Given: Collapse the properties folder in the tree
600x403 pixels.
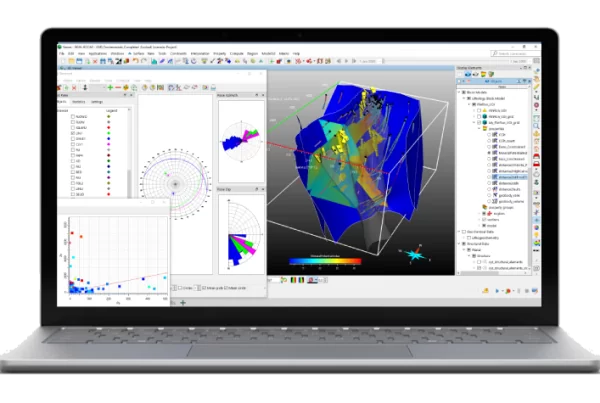Looking at the screenshot, I should [479, 129].
